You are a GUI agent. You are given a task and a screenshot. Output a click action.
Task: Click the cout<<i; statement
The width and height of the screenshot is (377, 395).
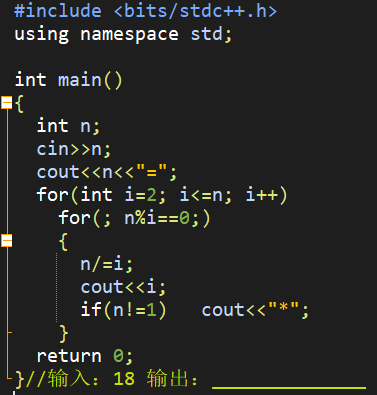pyautogui.click(x=123, y=287)
